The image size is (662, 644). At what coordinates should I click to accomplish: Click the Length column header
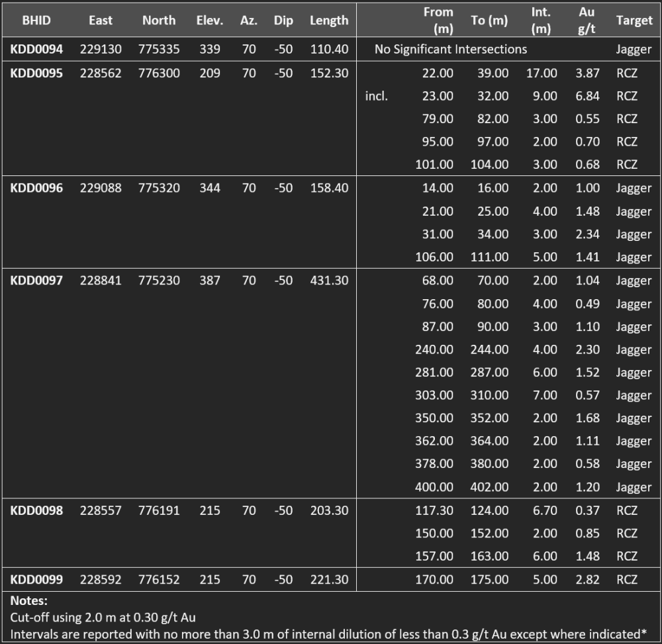tap(329, 21)
